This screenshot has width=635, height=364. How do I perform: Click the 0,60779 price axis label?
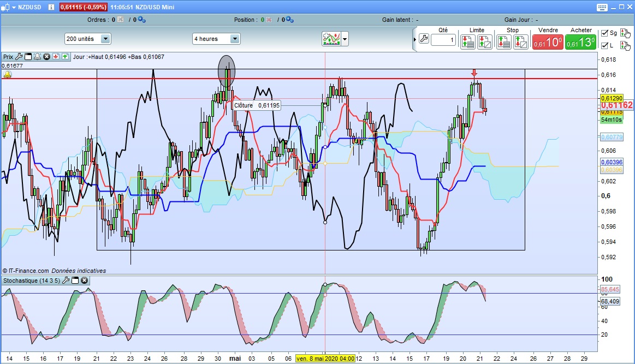(612, 138)
